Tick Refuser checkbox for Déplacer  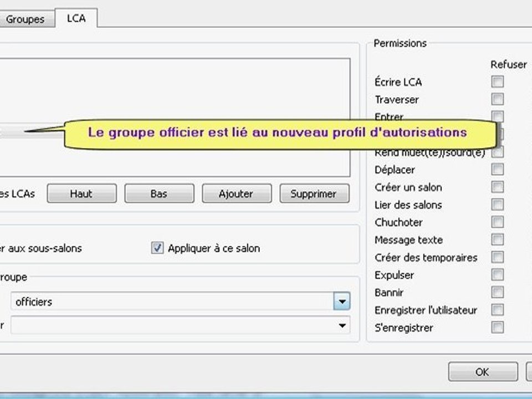click(498, 169)
